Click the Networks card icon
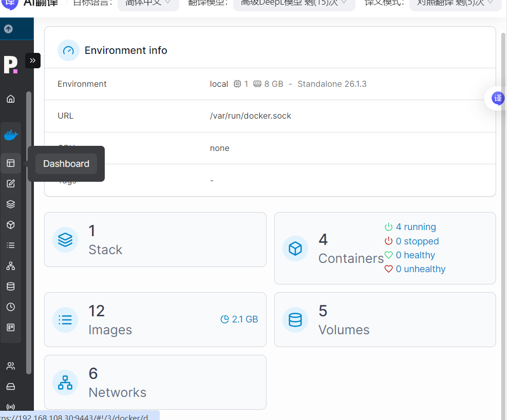511x420 pixels. (x=65, y=383)
